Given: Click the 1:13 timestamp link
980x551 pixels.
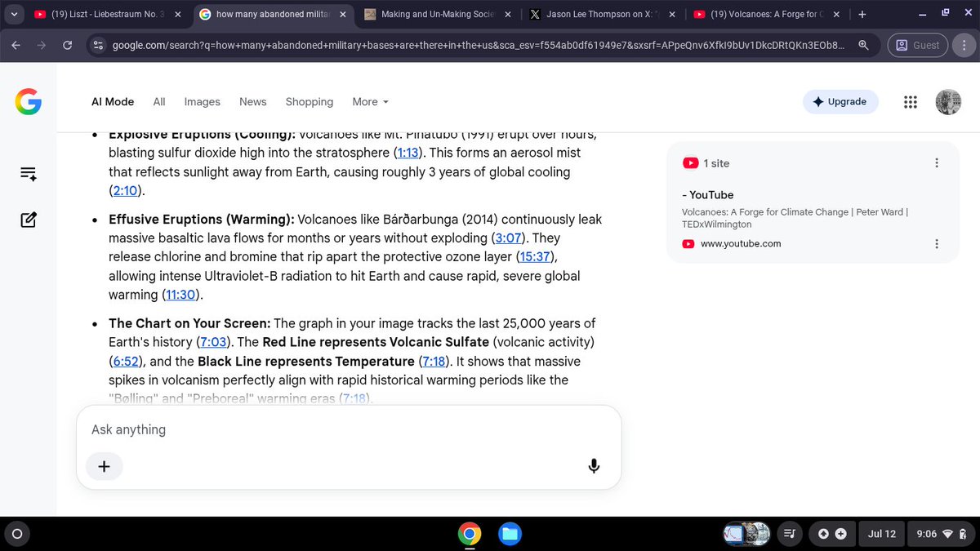Looking at the screenshot, I should (407, 153).
